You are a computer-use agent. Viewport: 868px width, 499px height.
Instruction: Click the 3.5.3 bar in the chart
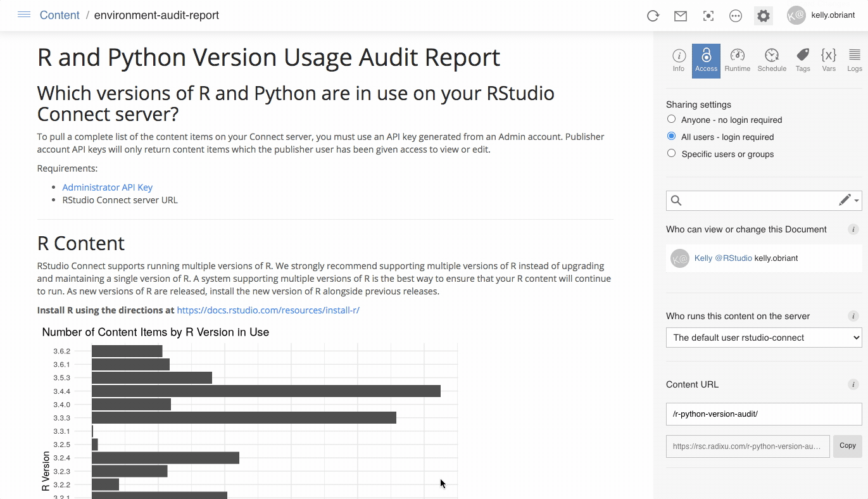click(152, 378)
